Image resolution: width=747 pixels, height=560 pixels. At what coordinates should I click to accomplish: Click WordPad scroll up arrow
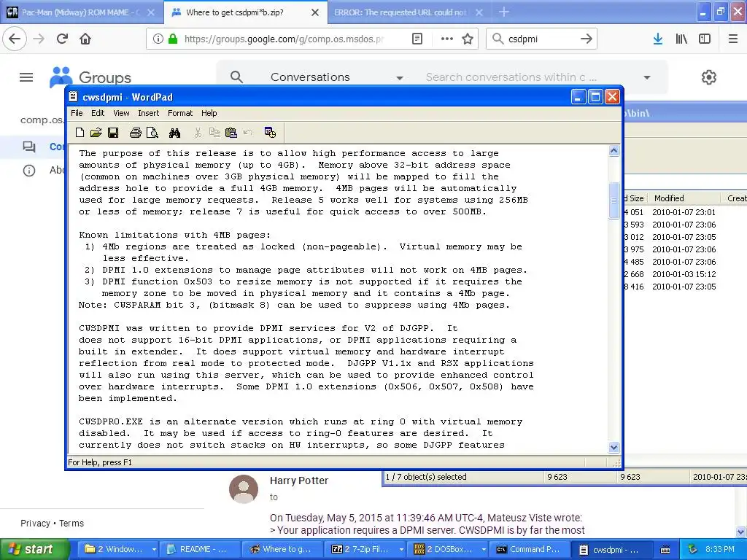[x=614, y=151]
